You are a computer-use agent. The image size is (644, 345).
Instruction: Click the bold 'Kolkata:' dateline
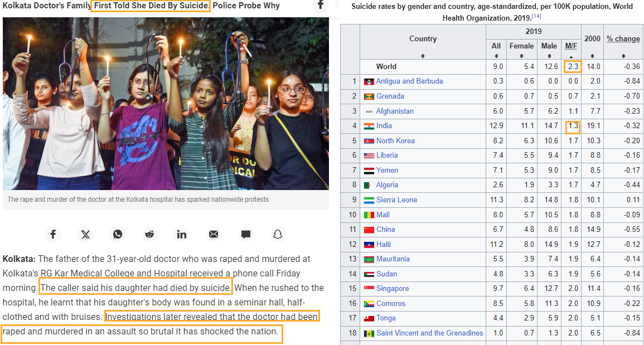point(20,259)
